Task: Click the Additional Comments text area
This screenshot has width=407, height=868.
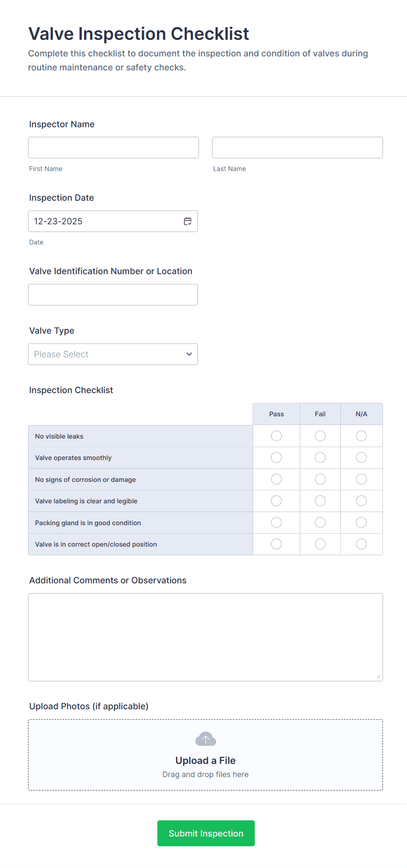Action: pos(206,637)
